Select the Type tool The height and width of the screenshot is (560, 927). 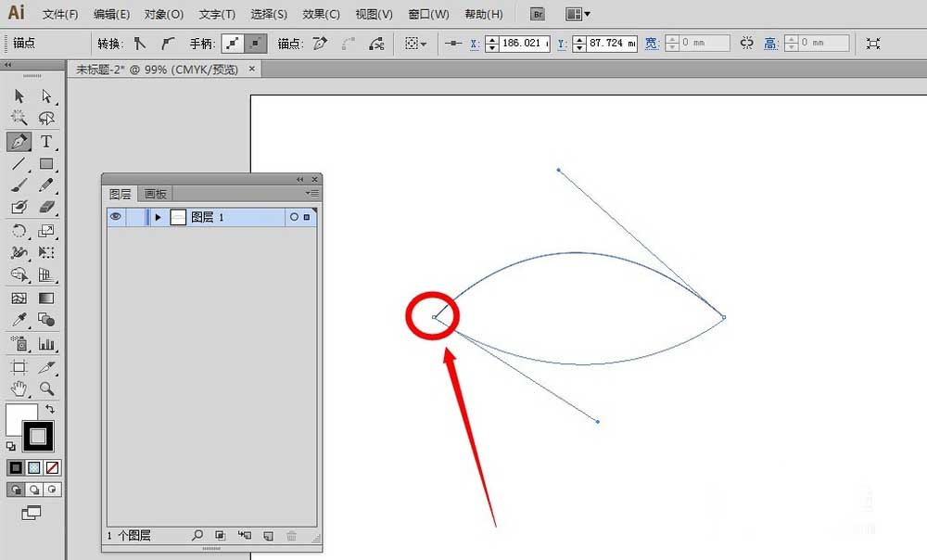pyautogui.click(x=46, y=142)
